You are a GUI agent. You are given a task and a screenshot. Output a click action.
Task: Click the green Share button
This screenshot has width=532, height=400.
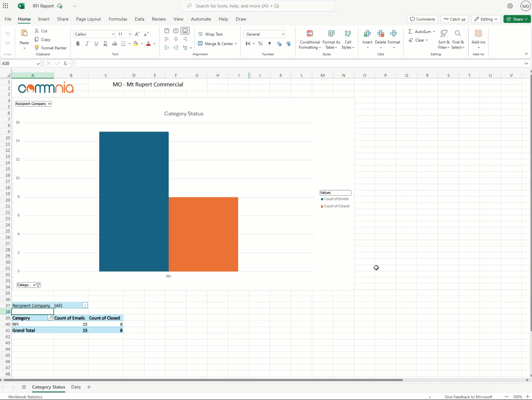pyautogui.click(x=517, y=19)
